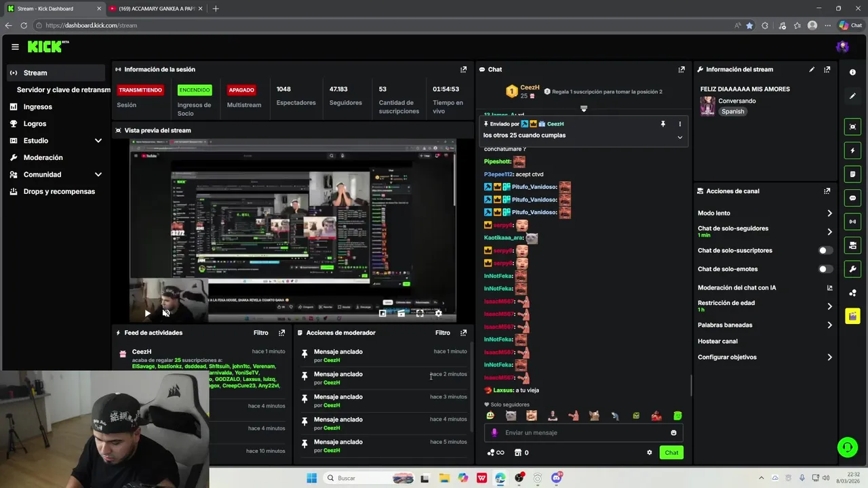The image size is (868, 488).
Task: Click the shop icon below chat input
Action: pyautogui.click(x=518, y=453)
